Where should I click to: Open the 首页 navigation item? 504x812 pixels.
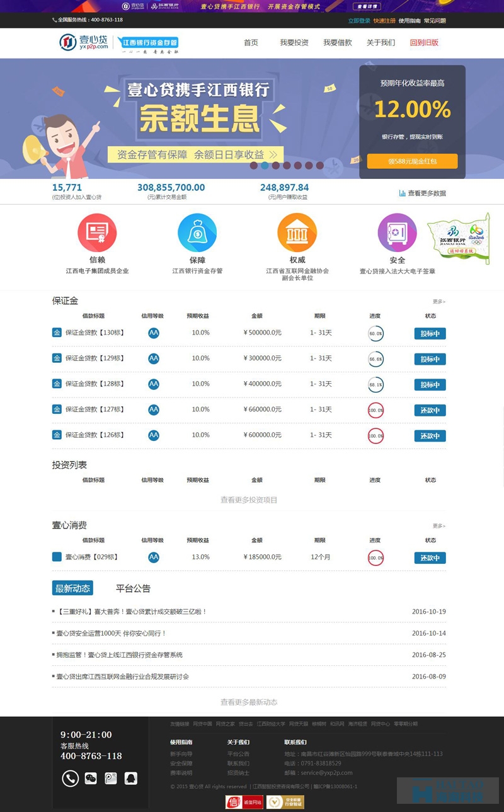pos(251,43)
